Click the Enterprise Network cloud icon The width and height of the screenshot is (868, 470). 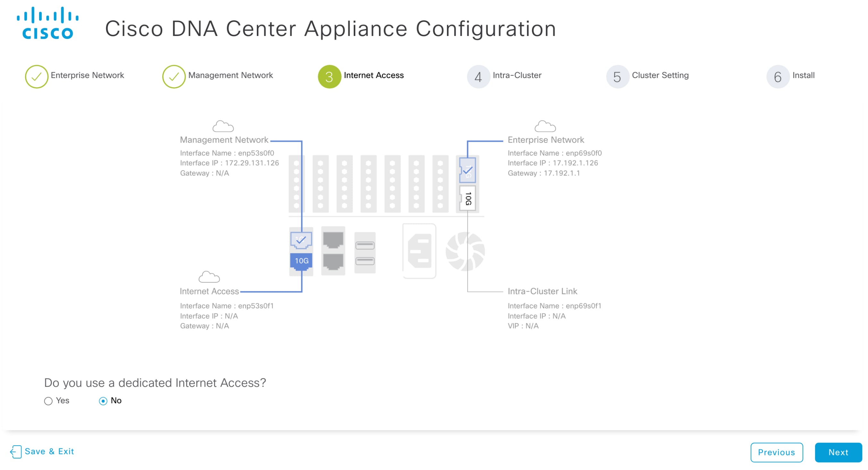pos(544,126)
